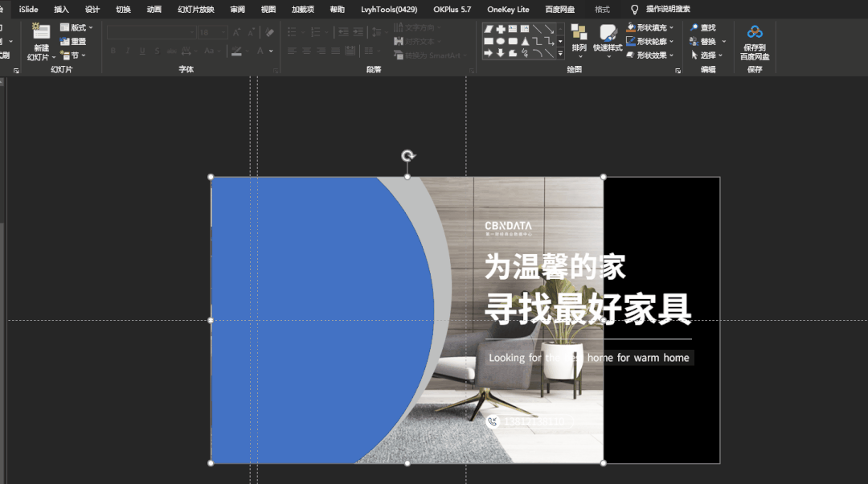Open the 设计 ribbon tab
868x484 pixels.
(x=92, y=10)
